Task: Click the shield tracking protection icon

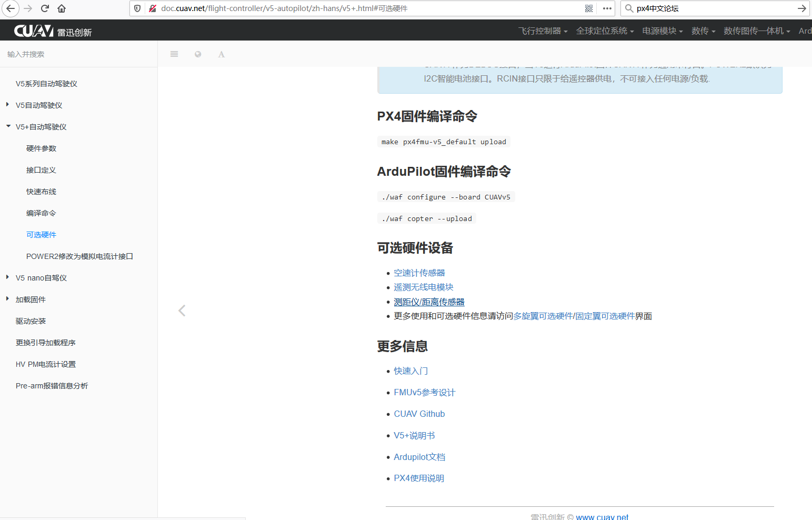Action: click(137, 8)
